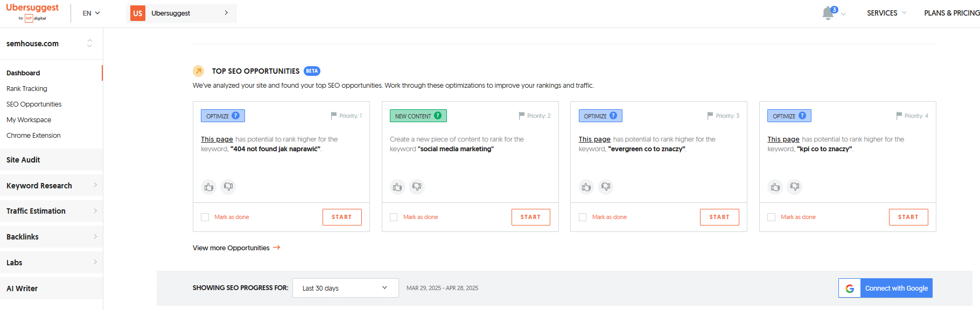Open the Services dropdown

coord(886,13)
